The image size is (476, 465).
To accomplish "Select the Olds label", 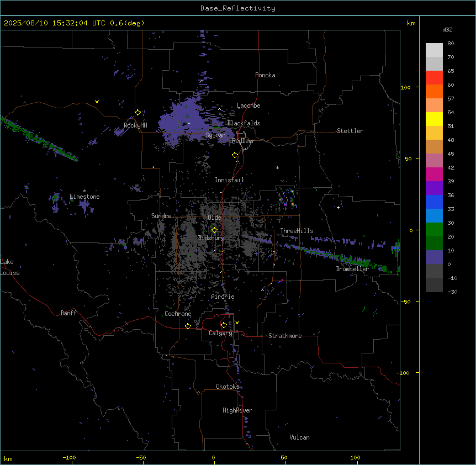I will point(214,218).
